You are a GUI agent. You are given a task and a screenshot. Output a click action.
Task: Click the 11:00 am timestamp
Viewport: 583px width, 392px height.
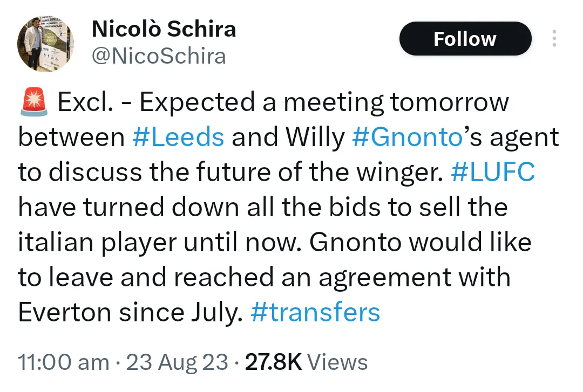(x=63, y=362)
